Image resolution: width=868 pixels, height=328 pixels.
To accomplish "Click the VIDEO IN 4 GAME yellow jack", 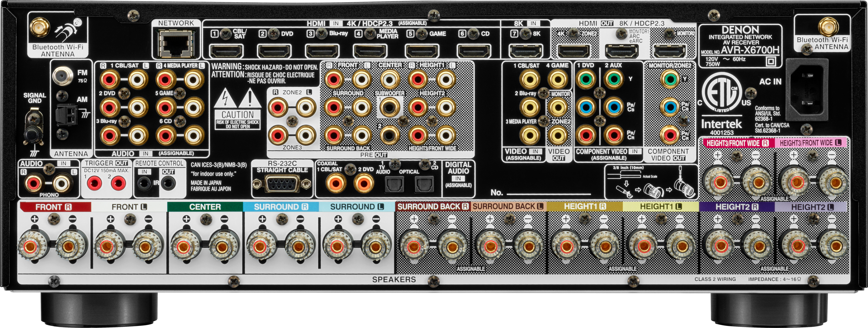I will (557, 80).
